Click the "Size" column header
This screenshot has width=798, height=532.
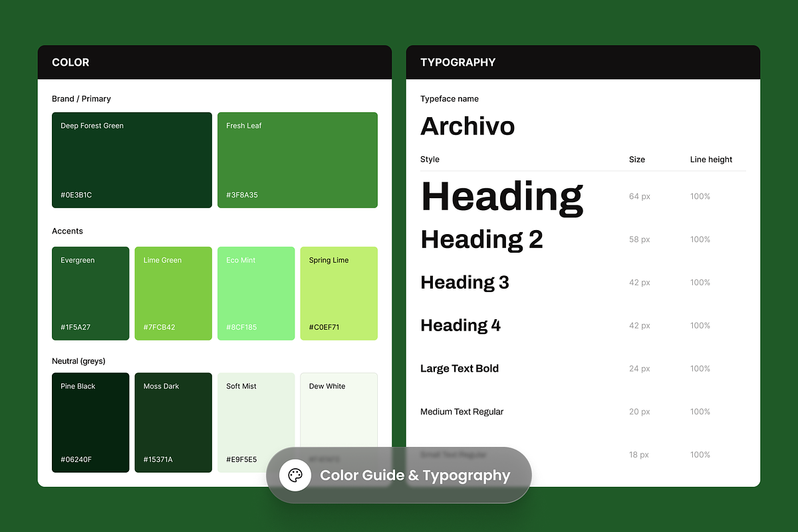point(637,160)
